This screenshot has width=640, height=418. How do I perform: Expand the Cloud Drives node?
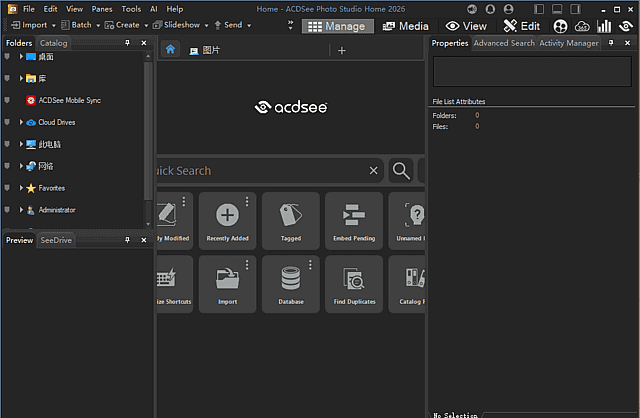pos(21,122)
